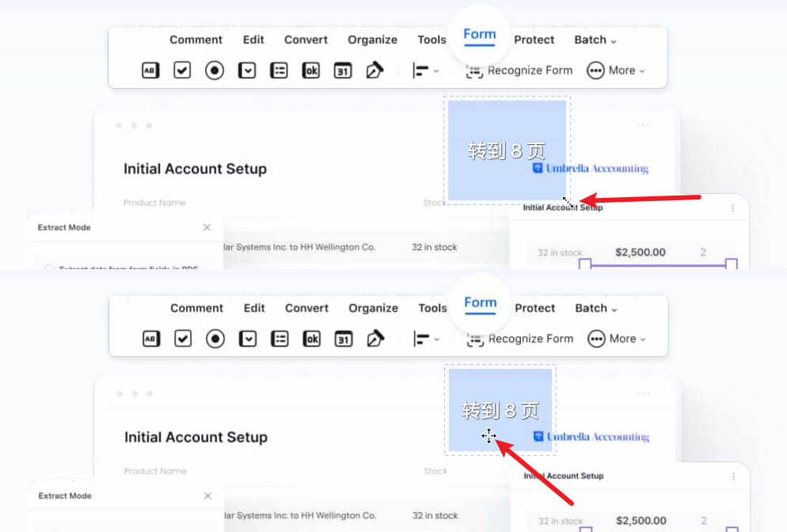The width and height of the screenshot is (787, 532).
Task: Select the checkbox field tool in upper toolbar
Action: click(x=182, y=70)
